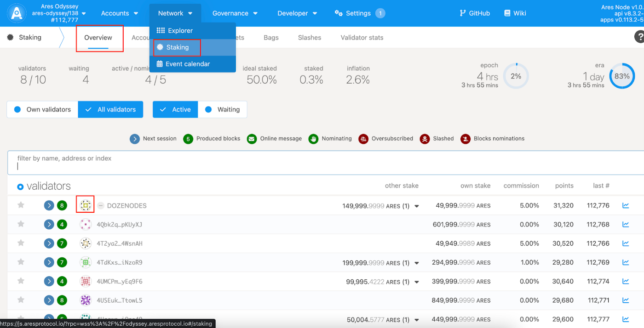The image size is (644, 328).
Task: Click the Settings notification badge 1
Action: [380, 13]
